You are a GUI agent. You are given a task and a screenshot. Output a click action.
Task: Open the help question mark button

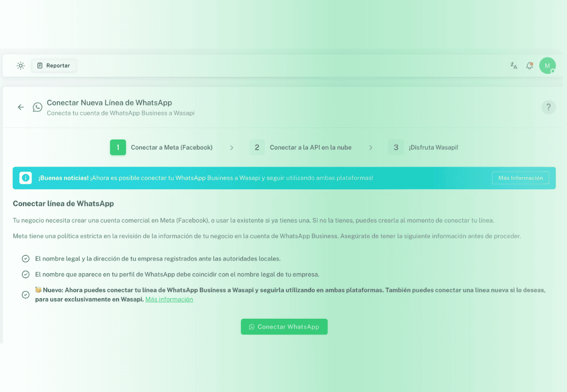click(548, 107)
